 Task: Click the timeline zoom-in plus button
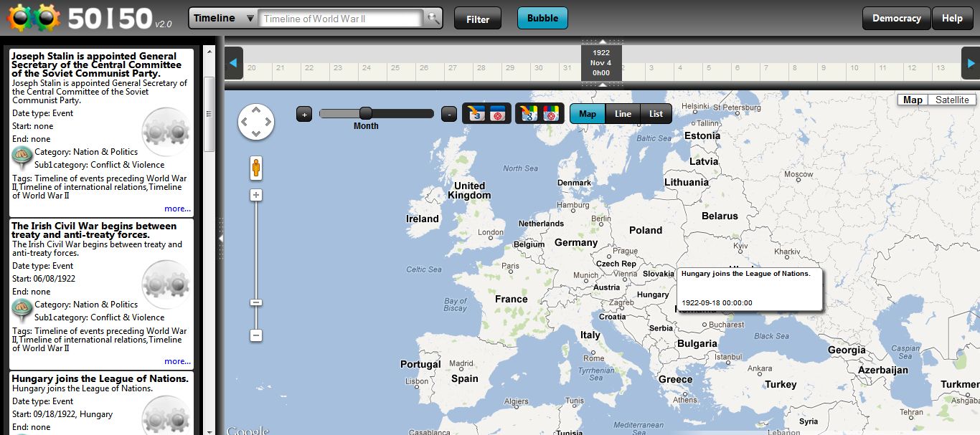pos(304,114)
